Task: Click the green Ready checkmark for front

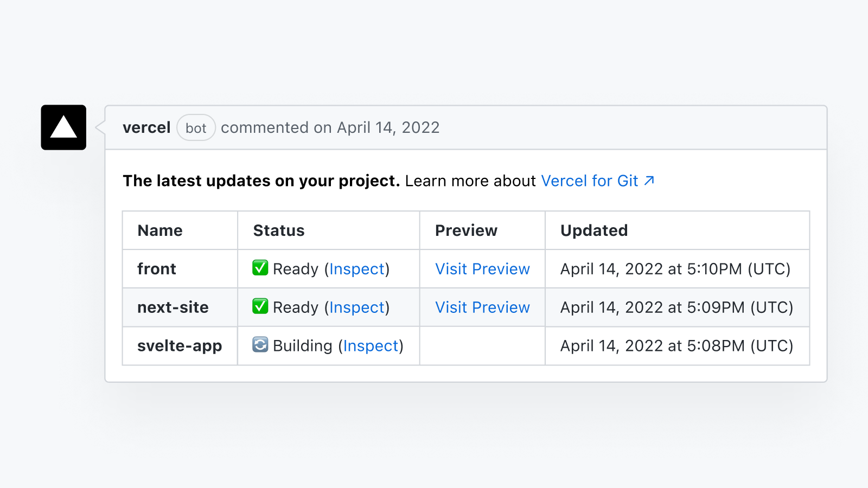Action: (x=260, y=268)
